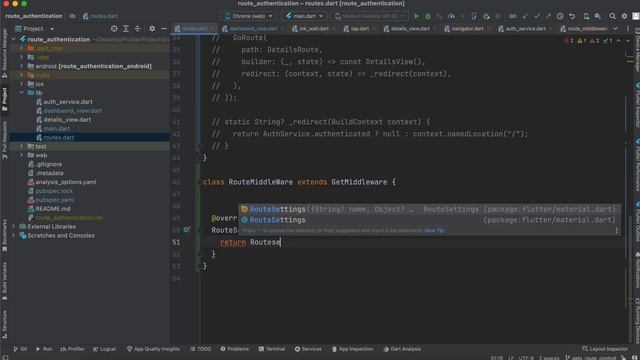Open Search Everywhere magnifier icon

click(x=612, y=16)
